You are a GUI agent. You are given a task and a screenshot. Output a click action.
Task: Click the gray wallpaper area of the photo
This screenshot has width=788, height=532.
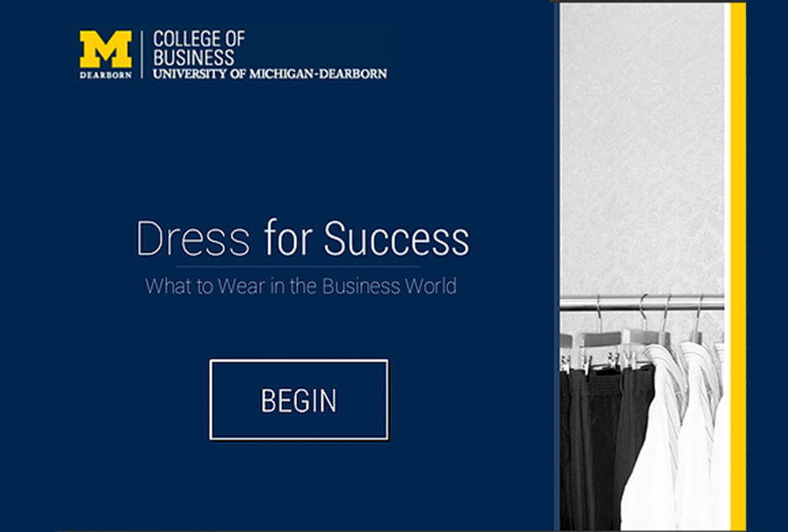tap(641, 152)
